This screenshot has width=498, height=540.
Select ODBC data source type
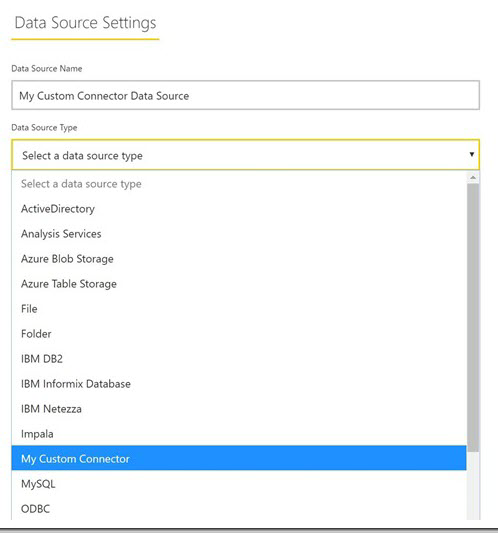click(239, 508)
